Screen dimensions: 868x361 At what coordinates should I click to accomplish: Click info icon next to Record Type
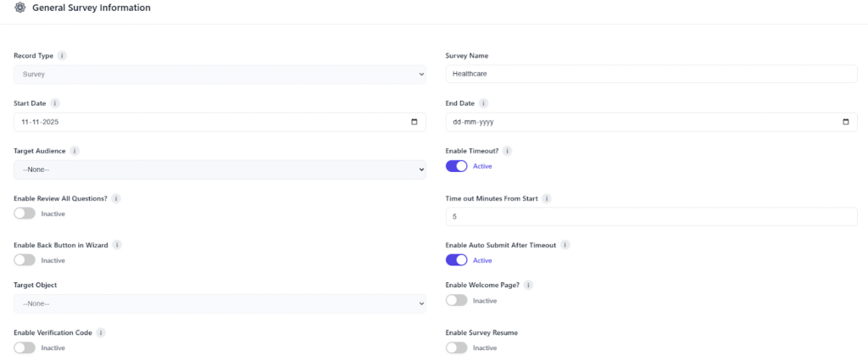[x=62, y=56]
